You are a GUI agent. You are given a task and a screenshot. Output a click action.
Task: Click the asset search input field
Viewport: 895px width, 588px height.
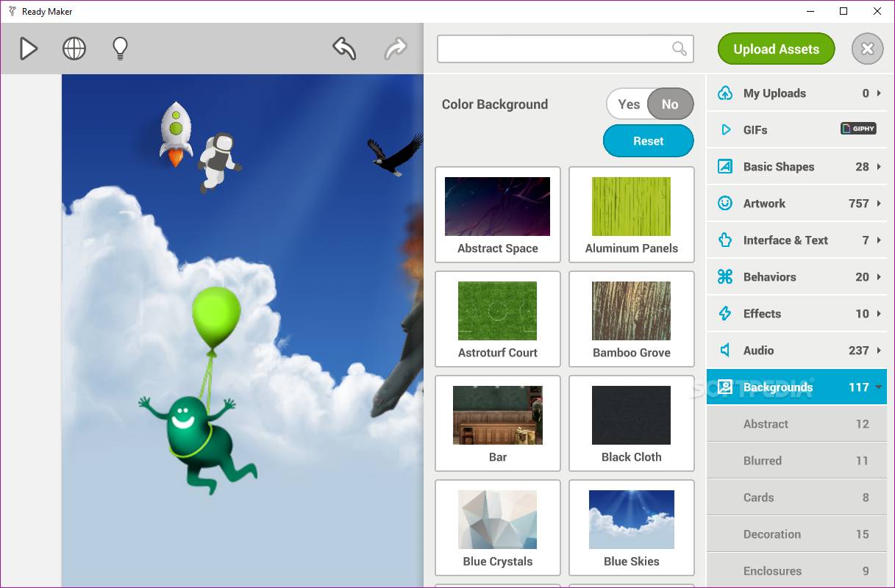(565, 49)
